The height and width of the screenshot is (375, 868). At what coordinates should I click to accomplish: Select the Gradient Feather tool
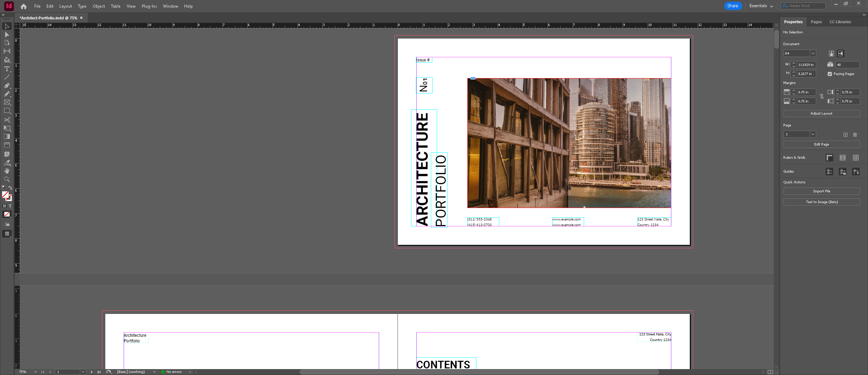(x=7, y=145)
